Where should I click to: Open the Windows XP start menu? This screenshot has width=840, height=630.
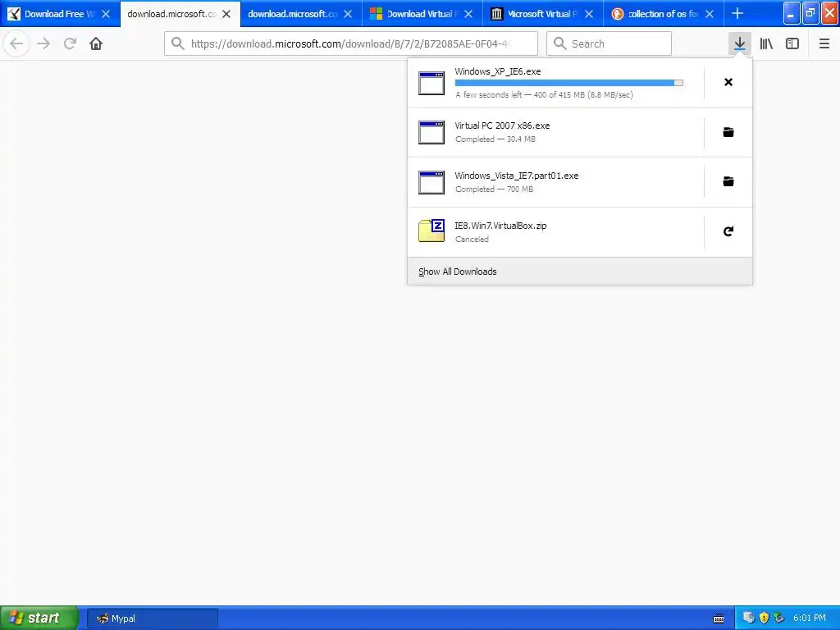[x=39, y=618]
